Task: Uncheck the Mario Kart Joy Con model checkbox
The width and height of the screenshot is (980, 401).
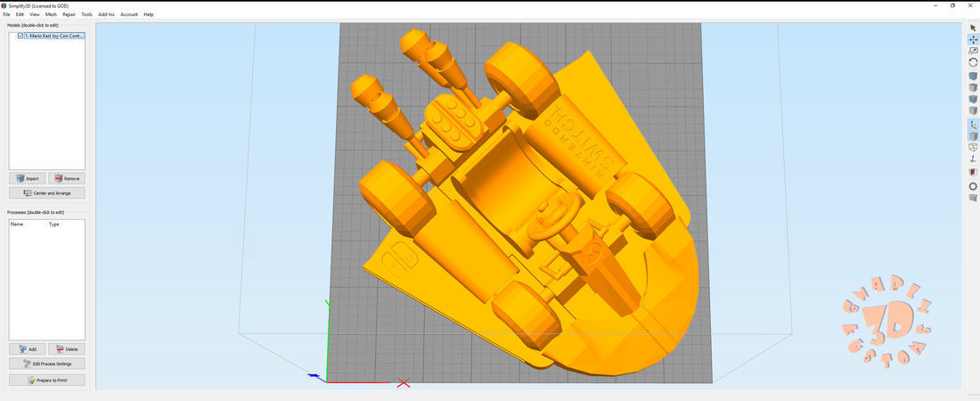Action: click(20, 37)
